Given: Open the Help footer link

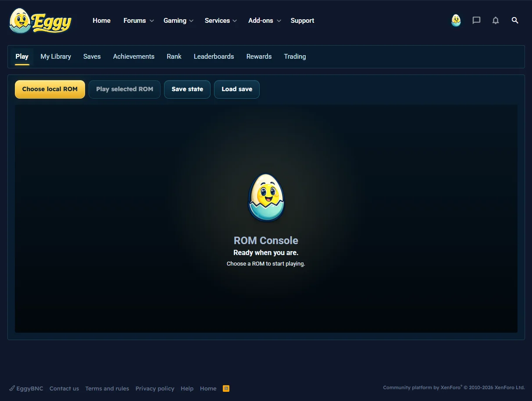Looking at the screenshot, I should [x=187, y=388].
